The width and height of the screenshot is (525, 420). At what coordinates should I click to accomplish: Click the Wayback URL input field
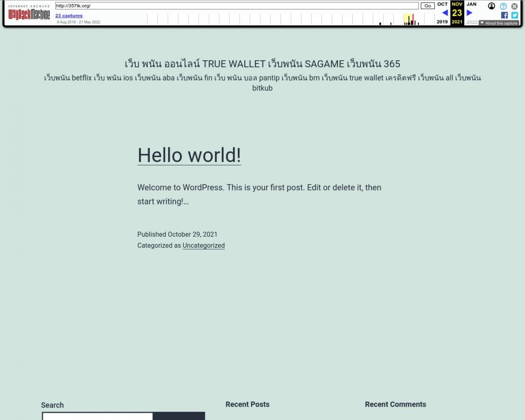pos(236,6)
